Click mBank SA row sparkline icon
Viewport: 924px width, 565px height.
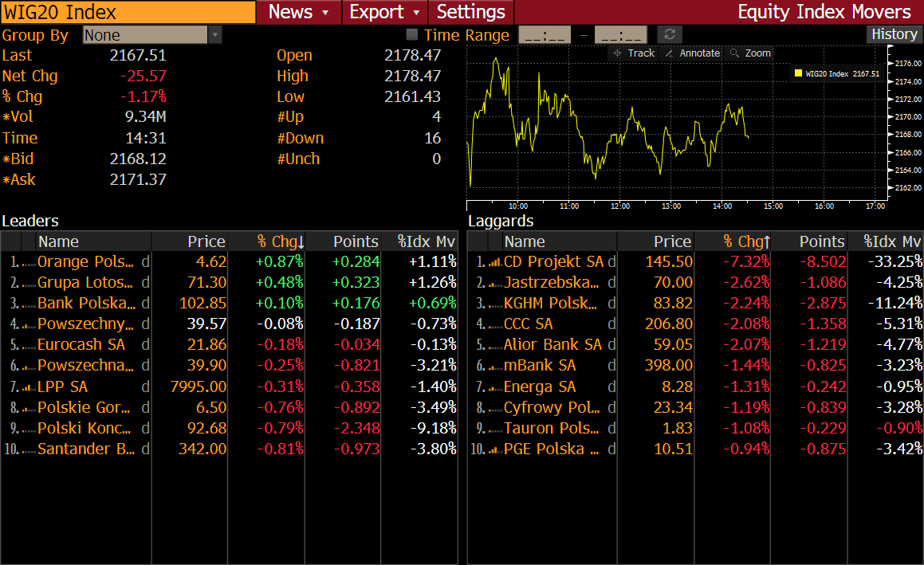coord(494,366)
